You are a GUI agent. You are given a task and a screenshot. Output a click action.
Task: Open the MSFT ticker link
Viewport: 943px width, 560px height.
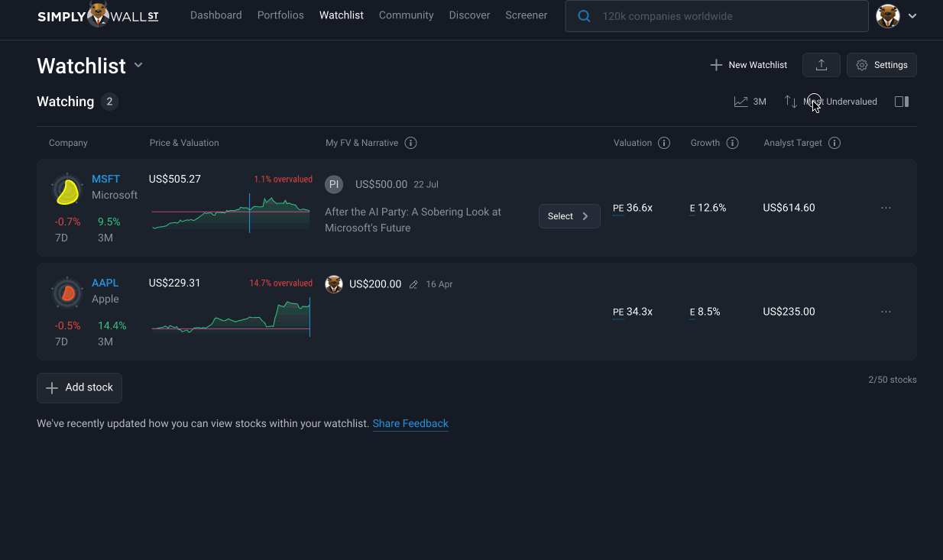click(105, 179)
